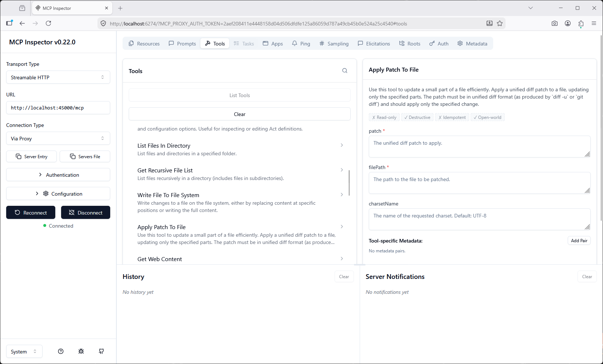Click the install-app icon in the address bar
This screenshot has height=364, width=603.
[x=490, y=23]
